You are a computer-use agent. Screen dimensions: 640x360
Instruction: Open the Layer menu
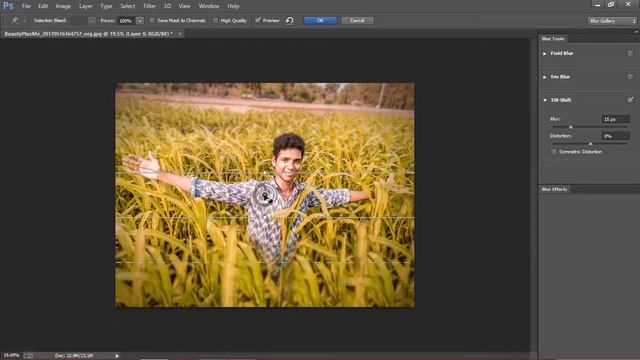pos(85,6)
